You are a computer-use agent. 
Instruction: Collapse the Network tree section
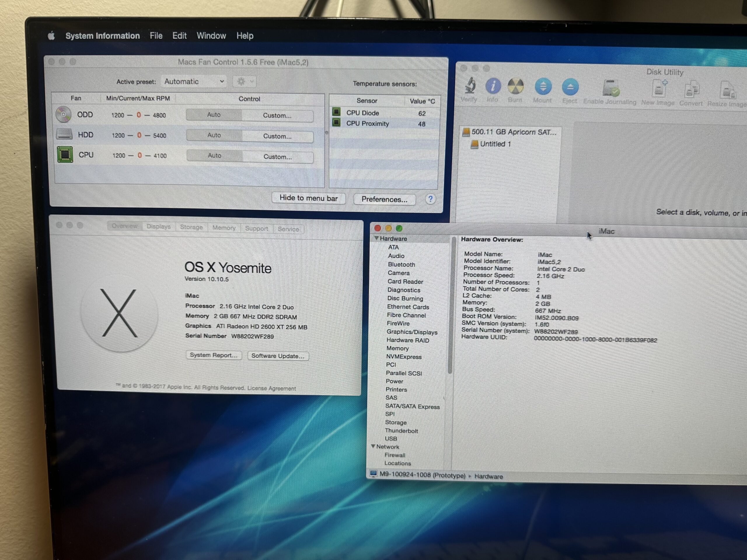tap(373, 446)
